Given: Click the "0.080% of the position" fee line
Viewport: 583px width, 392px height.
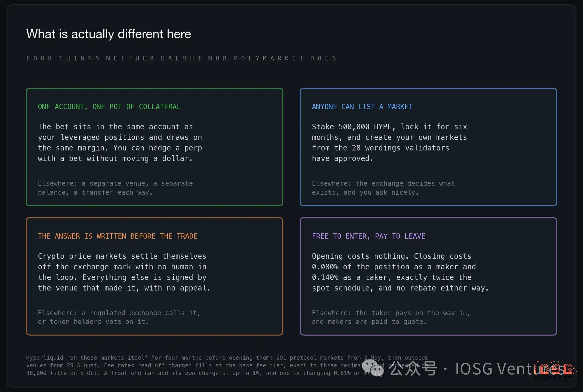Looking at the screenshot, I should [x=394, y=267].
